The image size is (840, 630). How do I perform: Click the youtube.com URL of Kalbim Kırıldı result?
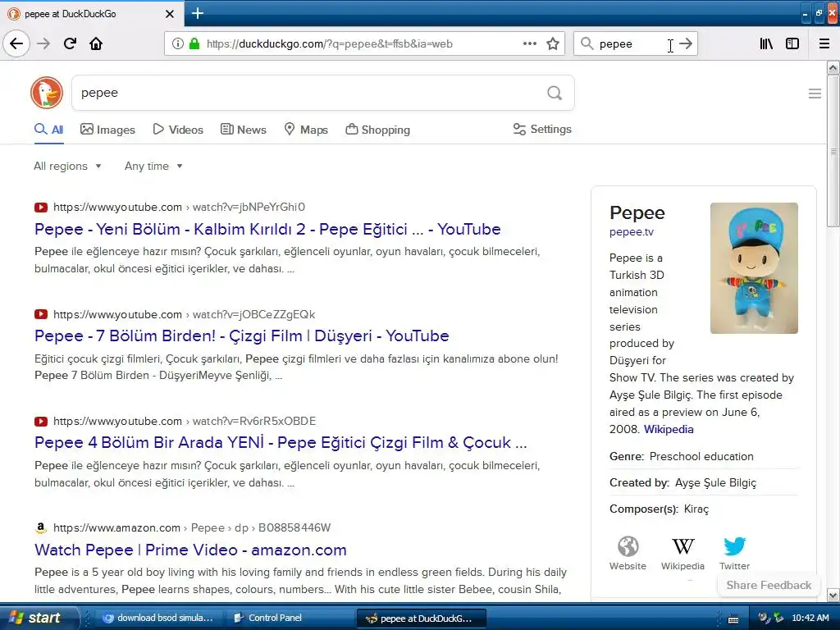(x=179, y=207)
